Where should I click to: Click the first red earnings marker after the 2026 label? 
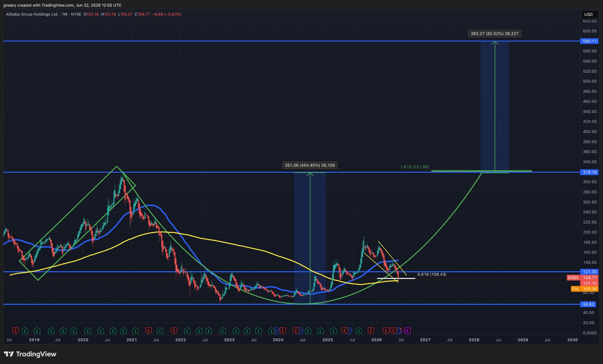pos(385,331)
